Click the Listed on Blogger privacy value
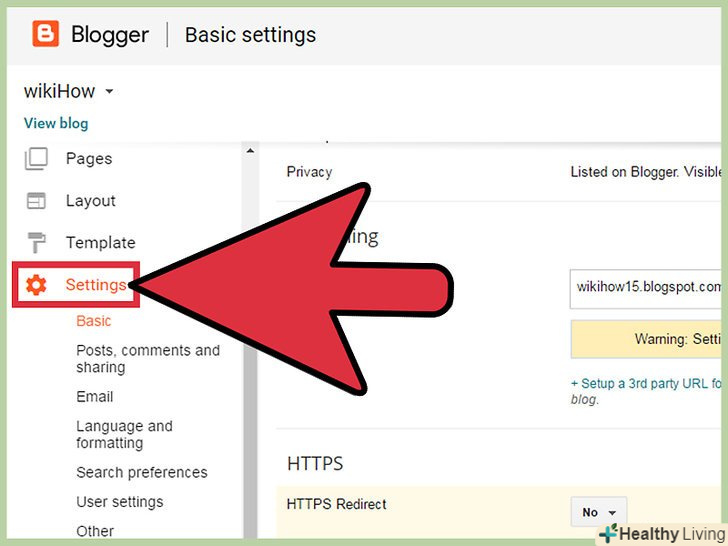The image size is (728, 546). 646,172
